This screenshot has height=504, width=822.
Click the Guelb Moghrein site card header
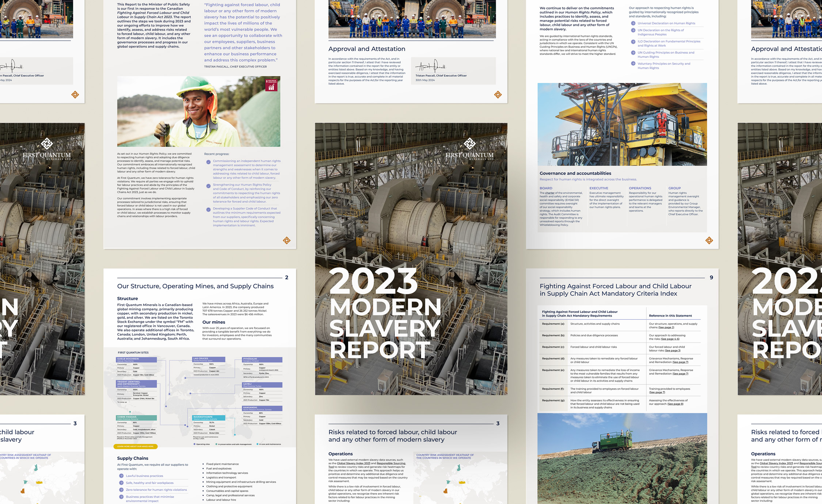136,360
